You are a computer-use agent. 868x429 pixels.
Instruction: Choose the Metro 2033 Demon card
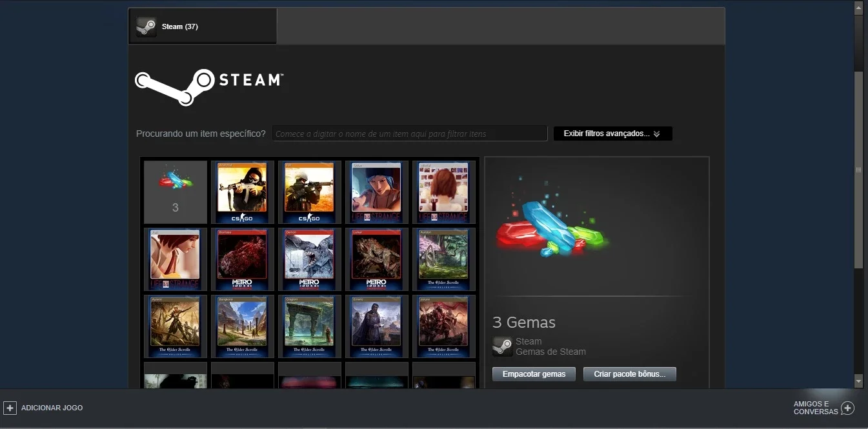coord(310,259)
